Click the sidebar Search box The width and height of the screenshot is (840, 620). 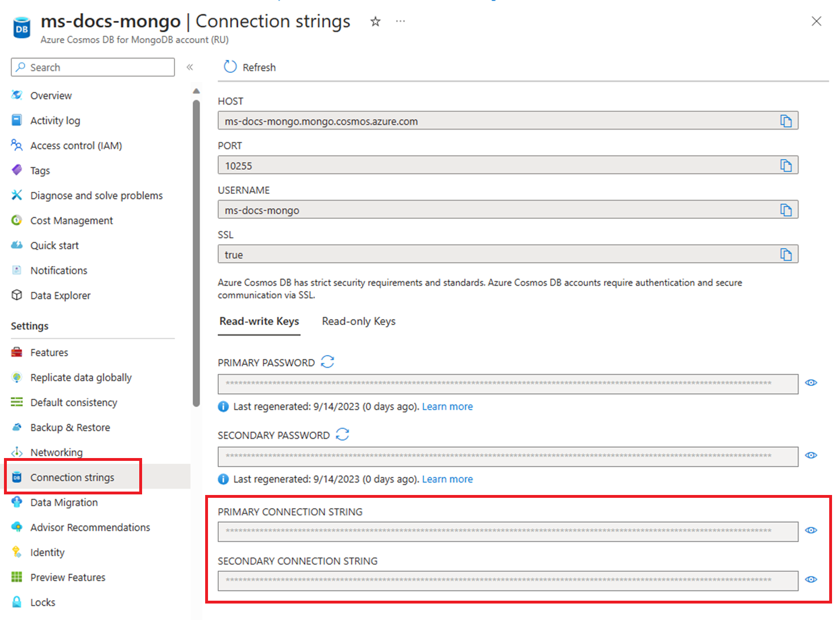(93, 67)
